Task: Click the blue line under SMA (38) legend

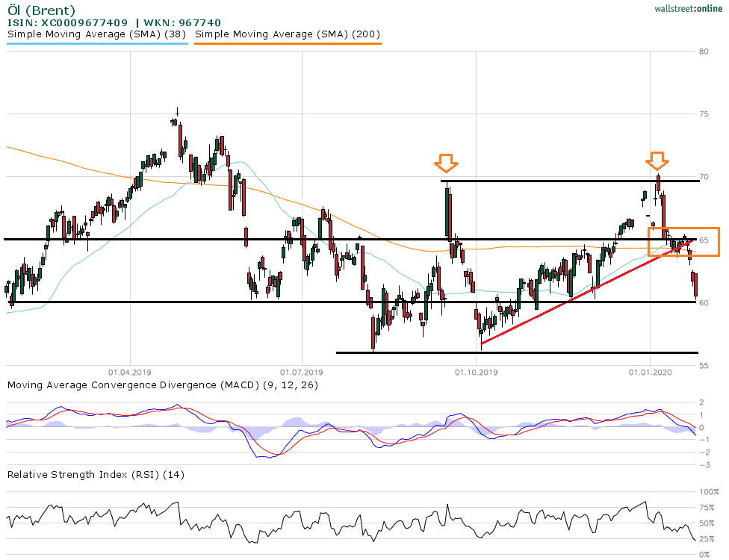Action: (x=96, y=43)
